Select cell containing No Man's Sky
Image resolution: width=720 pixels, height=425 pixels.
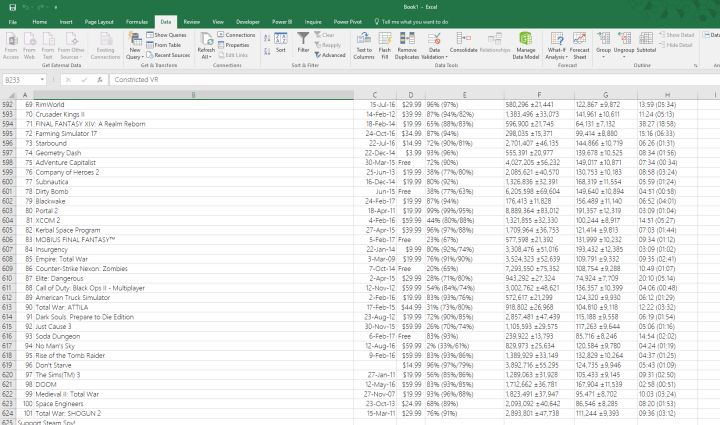[193, 346]
